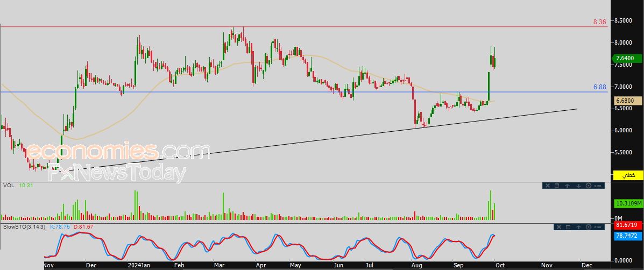
Task: Click the yellow Arabic label on price axis
Action: [x=628, y=175]
